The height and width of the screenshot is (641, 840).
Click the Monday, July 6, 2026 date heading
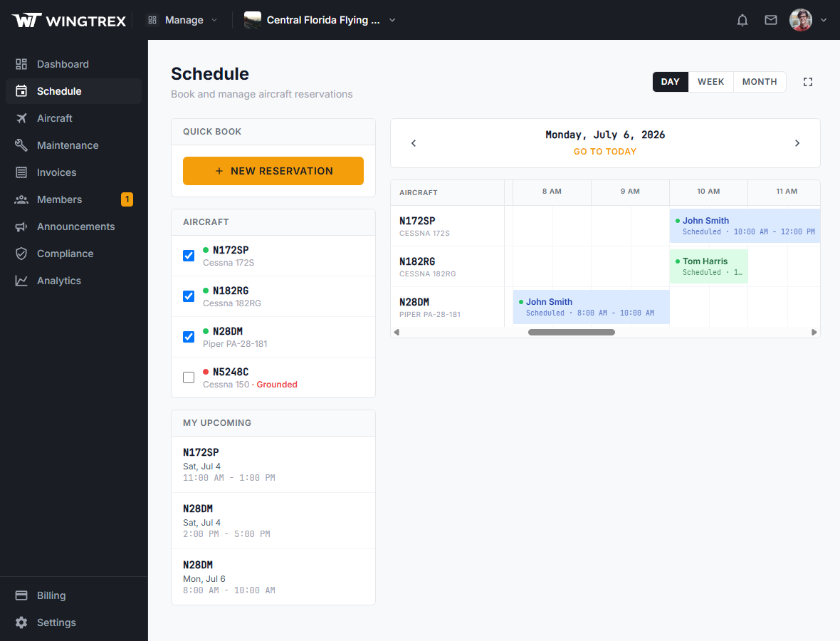coord(605,135)
